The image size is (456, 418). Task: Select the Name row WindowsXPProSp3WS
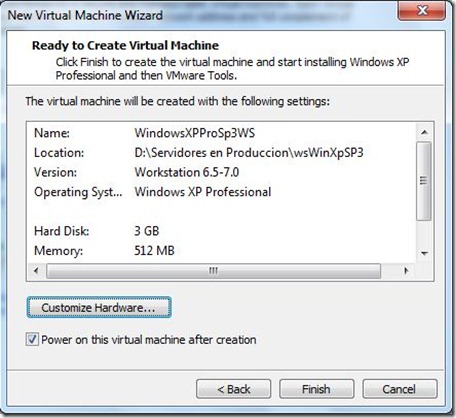click(222, 133)
